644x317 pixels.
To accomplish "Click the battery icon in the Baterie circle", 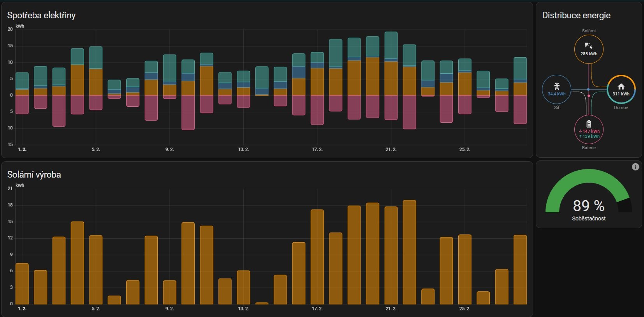I will 589,124.
